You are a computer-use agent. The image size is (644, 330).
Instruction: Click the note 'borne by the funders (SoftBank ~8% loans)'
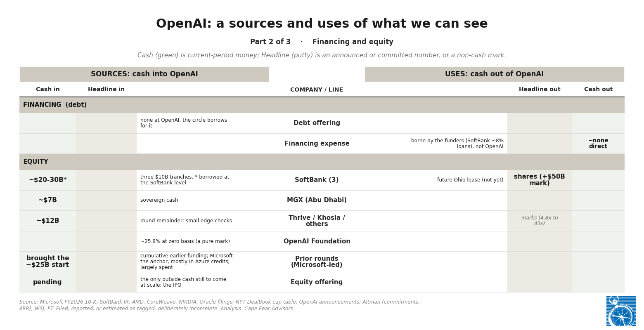(457, 144)
